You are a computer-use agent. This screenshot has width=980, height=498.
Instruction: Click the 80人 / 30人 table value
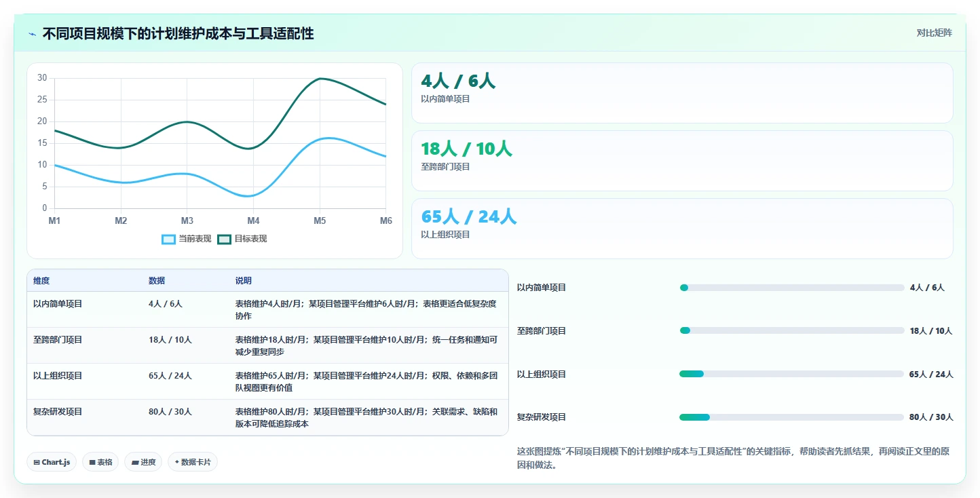pyautogui.click(x=170, y=412)
